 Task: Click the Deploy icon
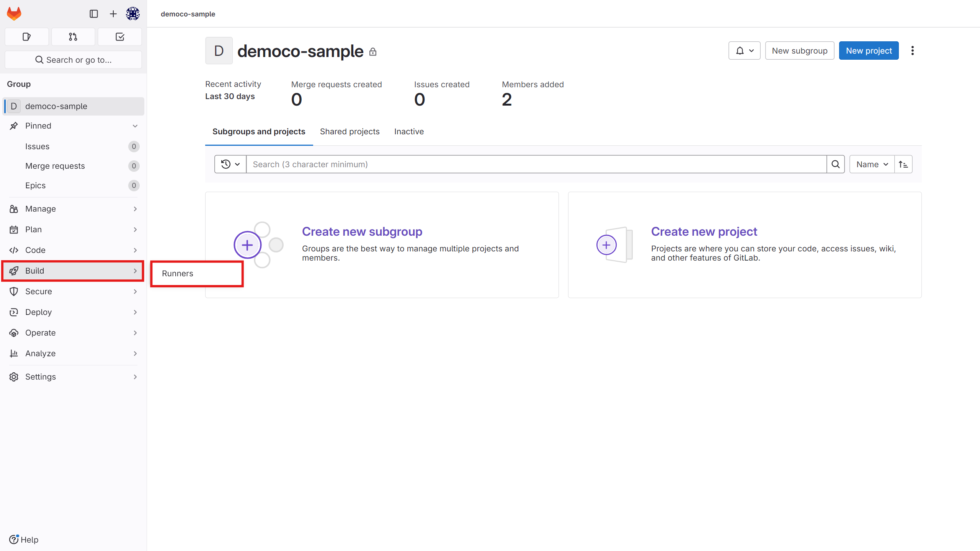(14, 312)
